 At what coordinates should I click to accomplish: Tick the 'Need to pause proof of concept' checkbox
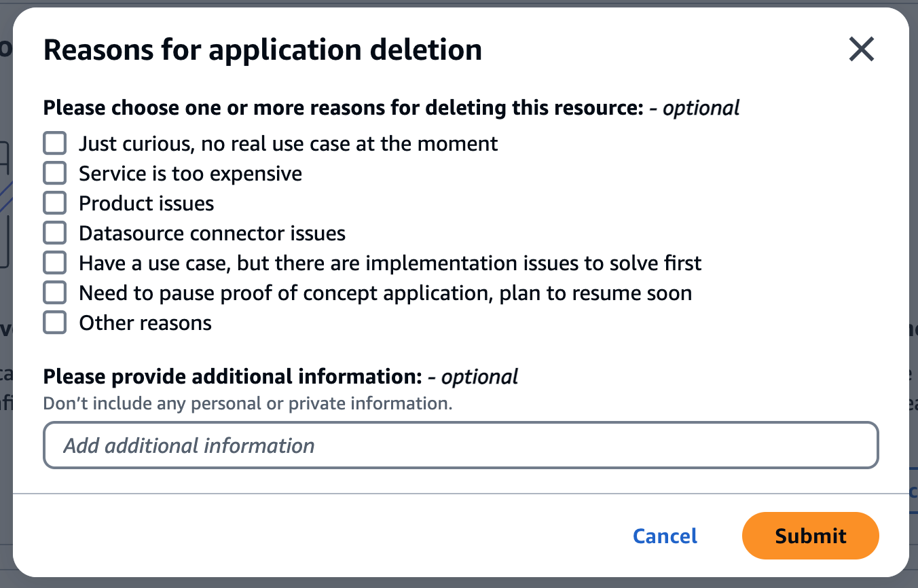coord(55,293)
